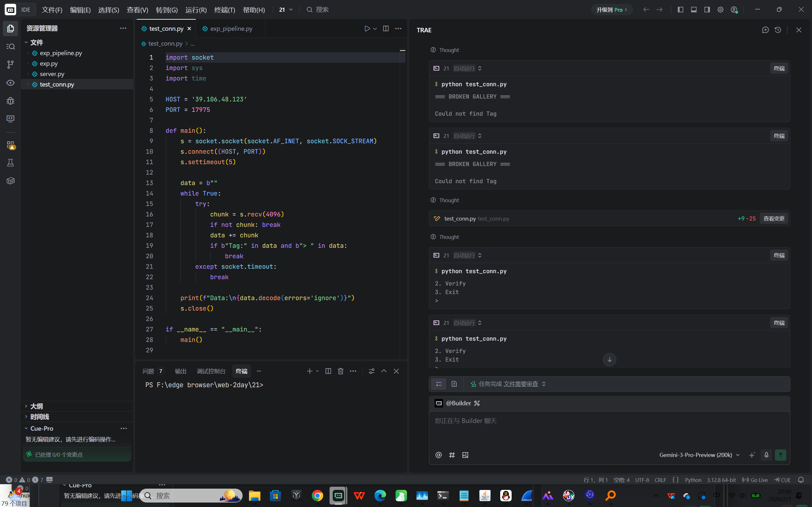Toggle the bottom panel layout button
The image size is (812, 507).
point(694,10)
